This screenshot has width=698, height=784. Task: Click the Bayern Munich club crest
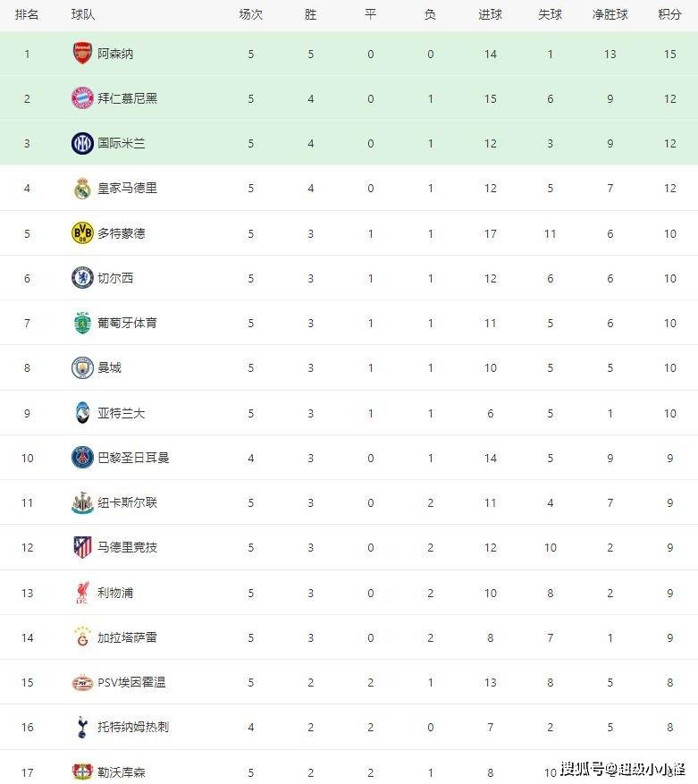click(x=82, y=98)
